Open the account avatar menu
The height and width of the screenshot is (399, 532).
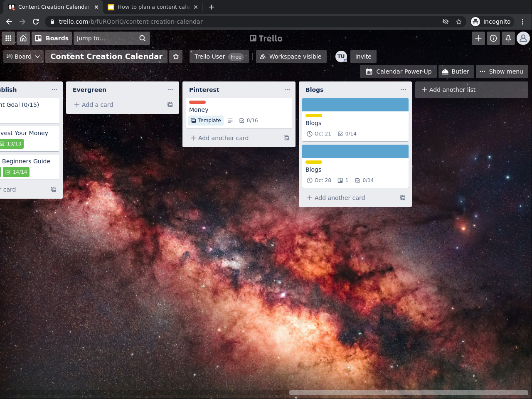523,38
